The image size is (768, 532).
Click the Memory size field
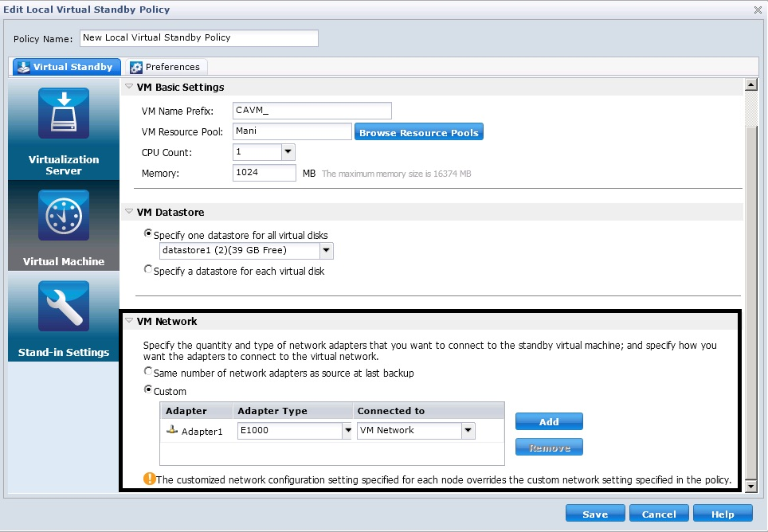264,173
